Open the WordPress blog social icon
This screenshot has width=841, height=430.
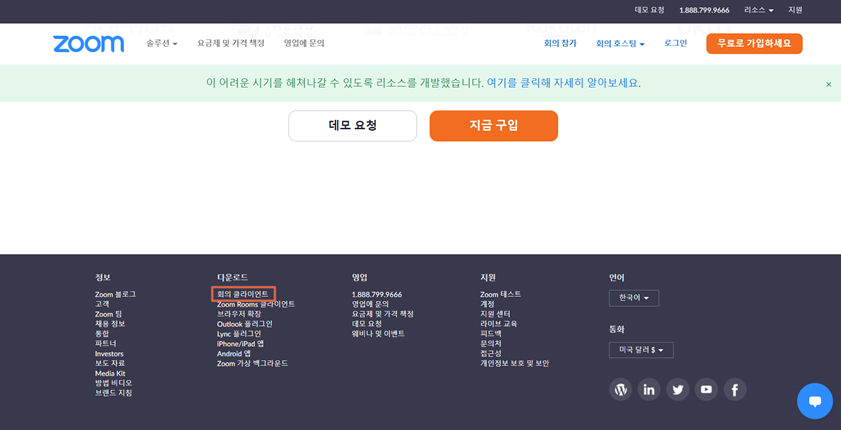click(620, 389)
